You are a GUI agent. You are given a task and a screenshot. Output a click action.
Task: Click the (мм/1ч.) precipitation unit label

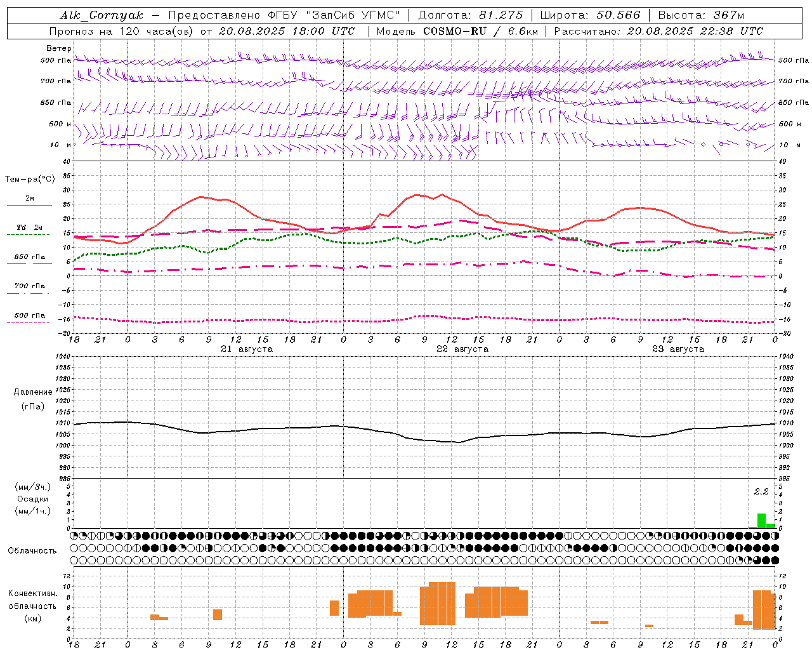(33, 511)
